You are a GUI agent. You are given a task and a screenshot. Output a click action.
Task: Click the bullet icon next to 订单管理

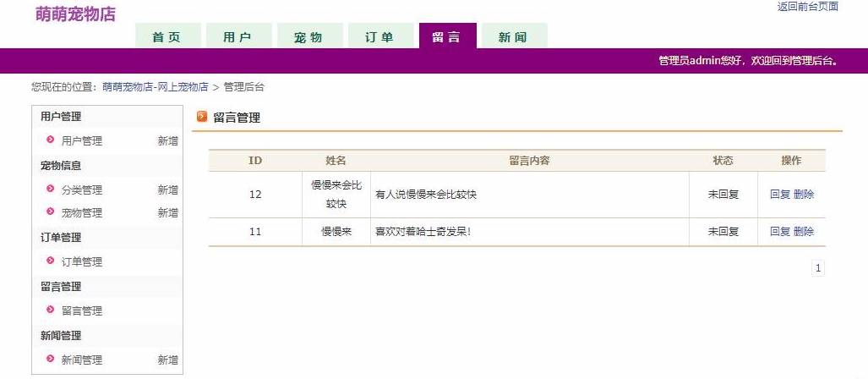(x=51, y=261)
